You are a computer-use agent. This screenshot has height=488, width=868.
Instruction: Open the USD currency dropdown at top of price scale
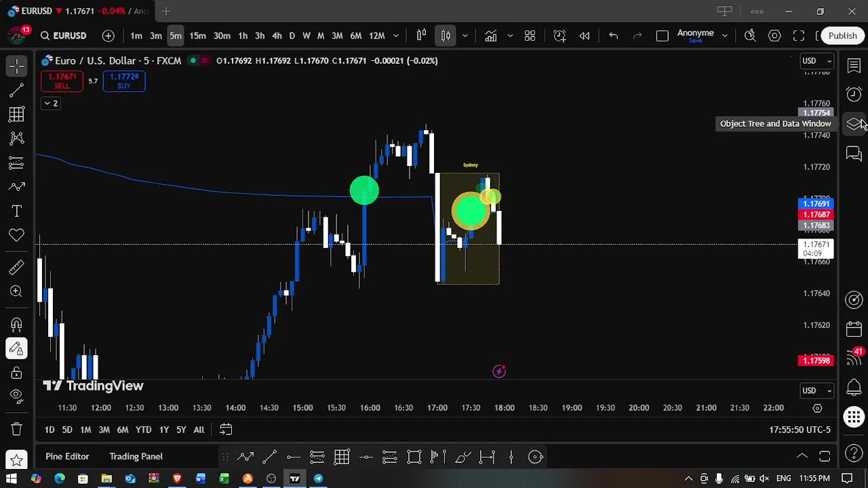[817, 61]
